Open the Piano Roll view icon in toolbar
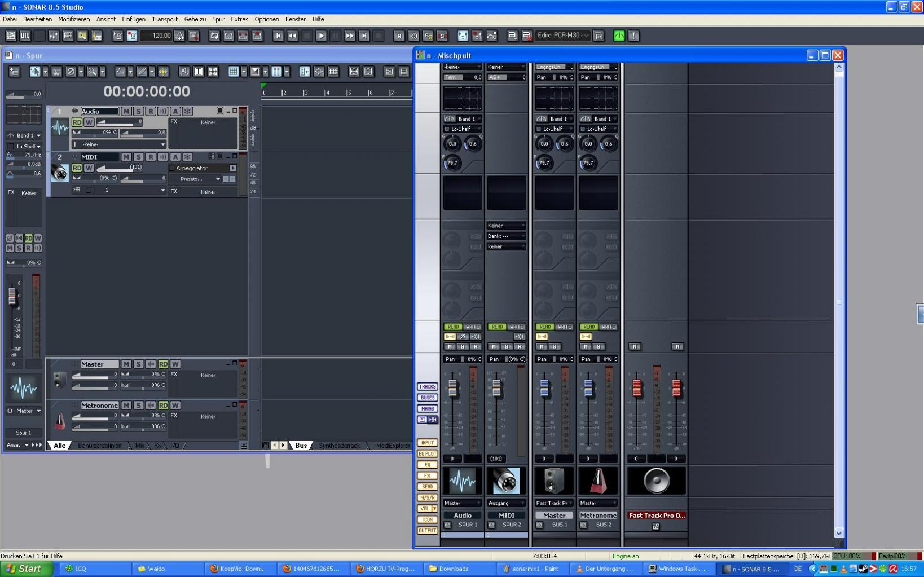924x577 pixels. pos(25,36)
